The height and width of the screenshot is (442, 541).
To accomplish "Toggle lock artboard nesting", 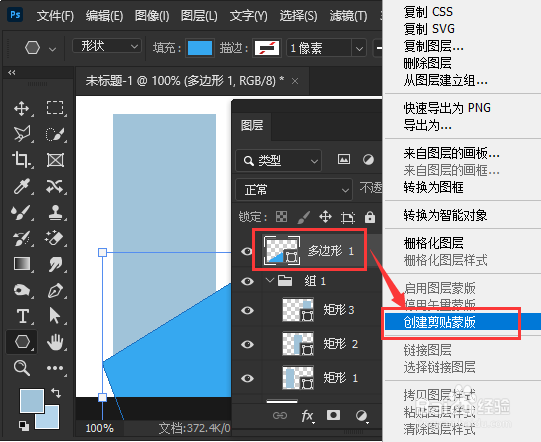I will 347,217.
